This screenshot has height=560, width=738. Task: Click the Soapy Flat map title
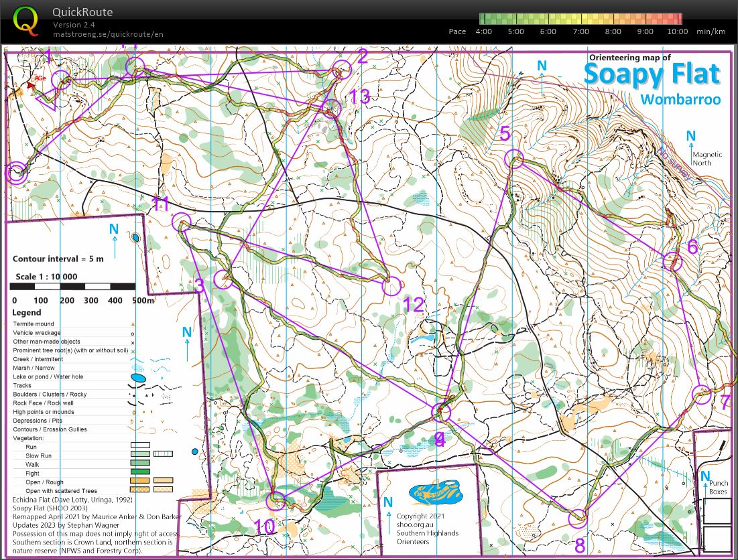coord(651,75)
